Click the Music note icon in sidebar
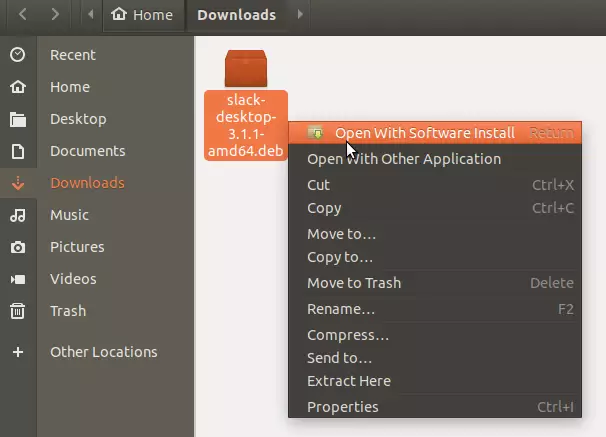Image resolution: width=606 pixels, height=437 pixels. (x=18, y=215)
